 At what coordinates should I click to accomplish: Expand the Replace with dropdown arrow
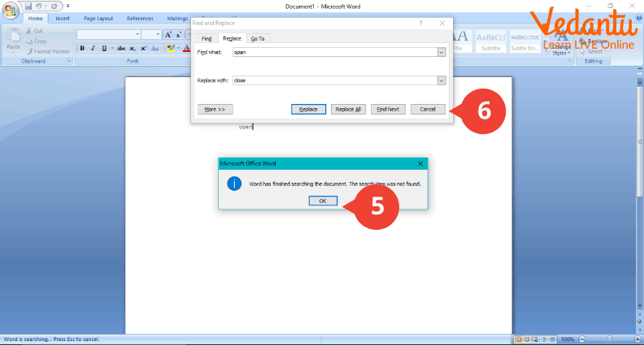click(x=442, y=80)
